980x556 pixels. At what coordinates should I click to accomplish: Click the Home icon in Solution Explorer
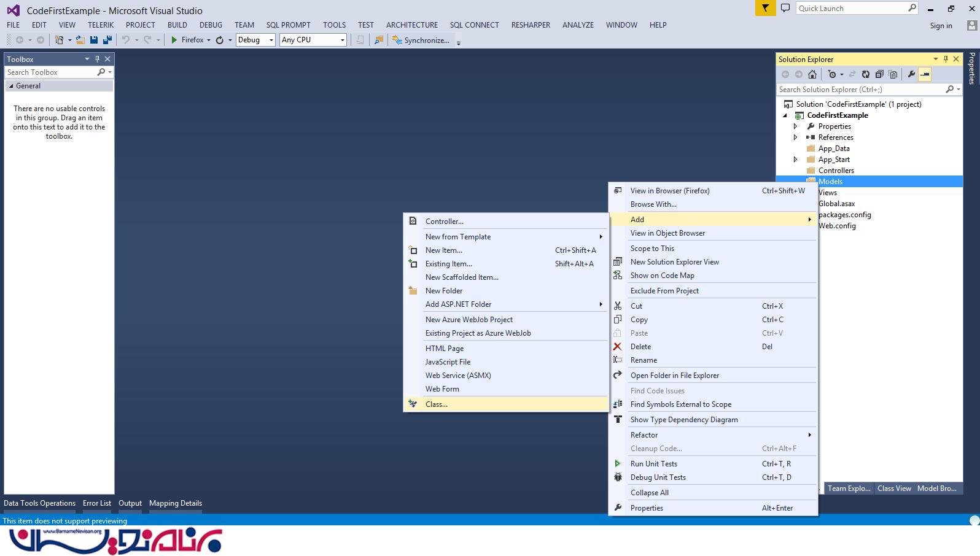(812, 74)
